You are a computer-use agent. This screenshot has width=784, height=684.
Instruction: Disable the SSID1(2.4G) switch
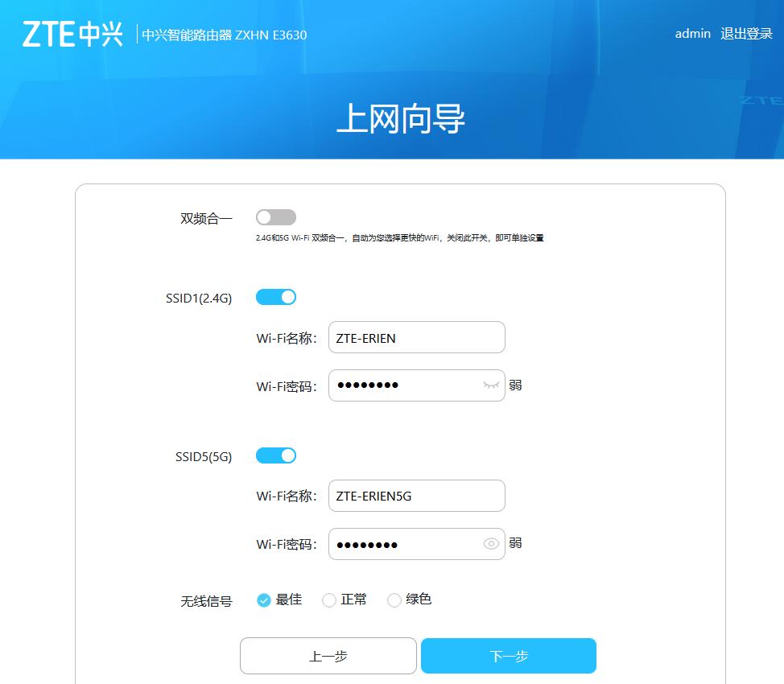276,296
